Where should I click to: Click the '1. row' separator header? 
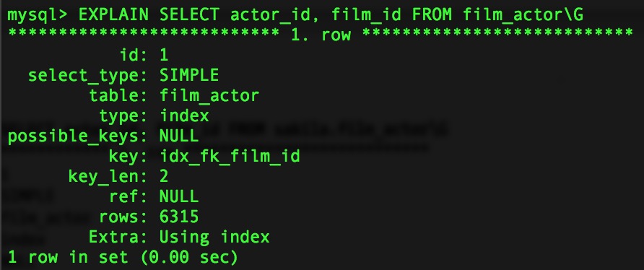pyautogui.click(x=321, y=35)
